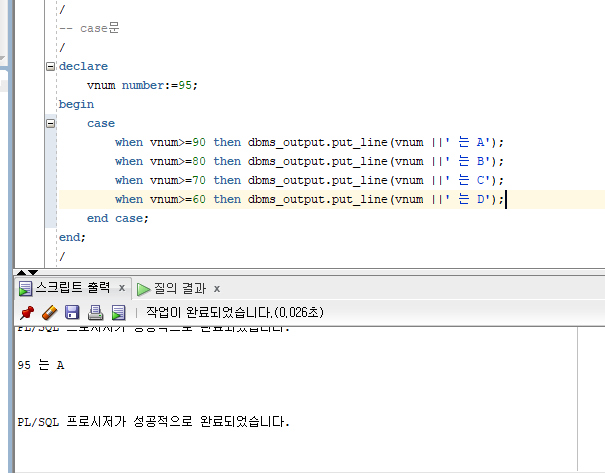The height and width of the screenshot is (473, 605).
Task: Collapse the case block fold marker
Action: [50, 123]
